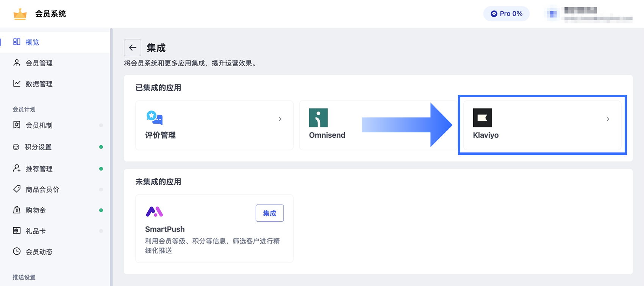
Task: Click the 推荐管理 add-person icon
Action: pyautogui.click(x=17, y=168)
